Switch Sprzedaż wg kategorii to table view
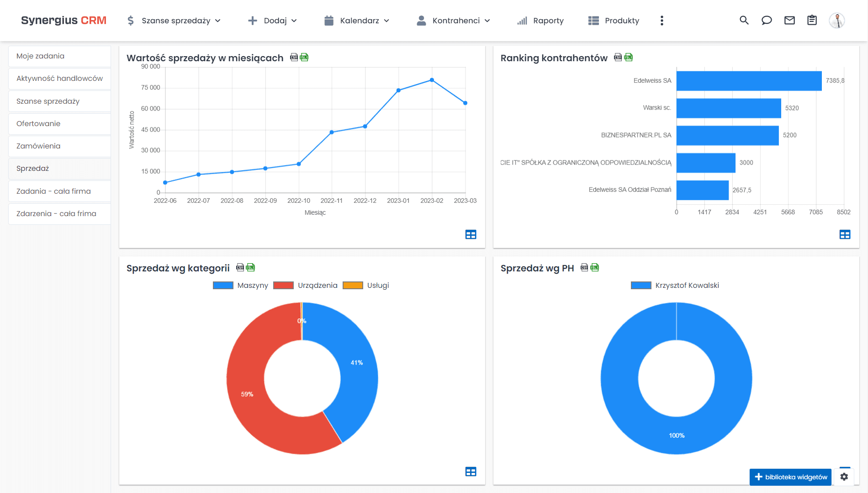 471,471
